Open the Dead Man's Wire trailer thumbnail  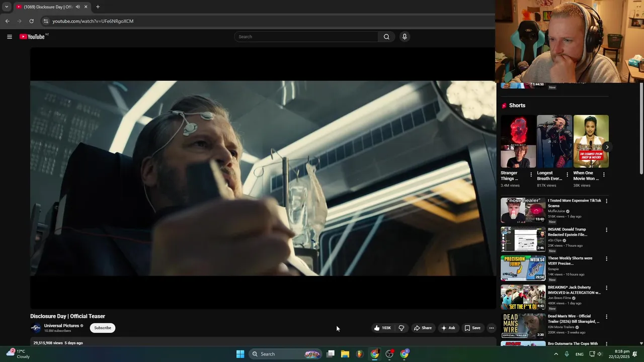pyautogui.click(x=523, y=326)
